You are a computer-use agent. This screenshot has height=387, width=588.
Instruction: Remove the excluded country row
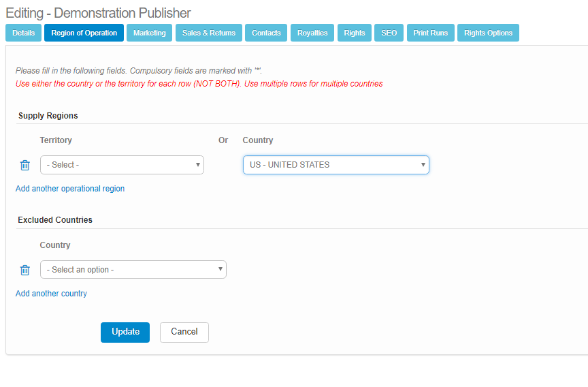[25, 270]
